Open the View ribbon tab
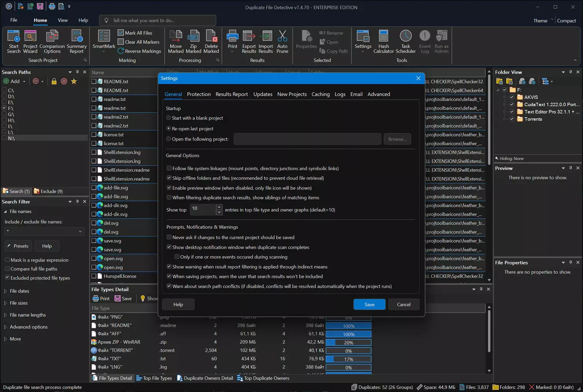Viewport: 583px width, 392px height. (63, 20)
